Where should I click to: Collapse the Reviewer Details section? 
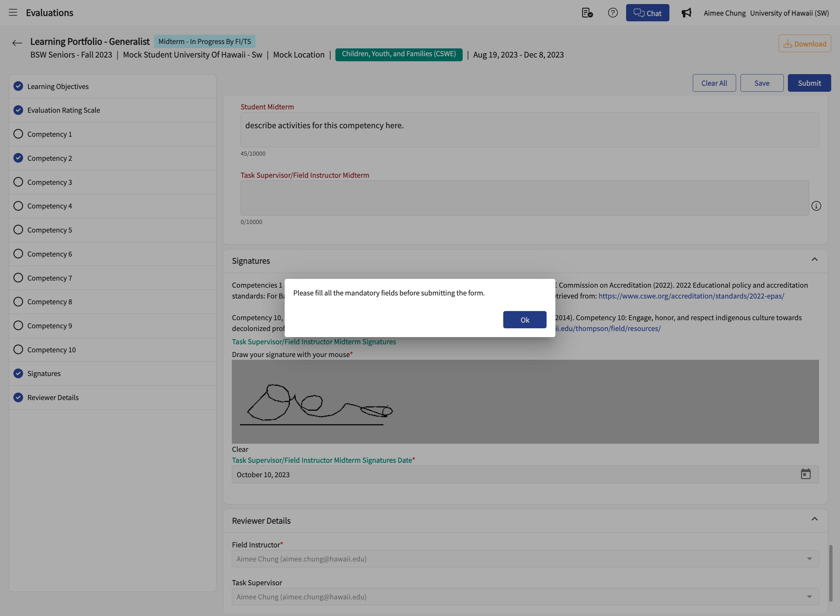point(814,519)
